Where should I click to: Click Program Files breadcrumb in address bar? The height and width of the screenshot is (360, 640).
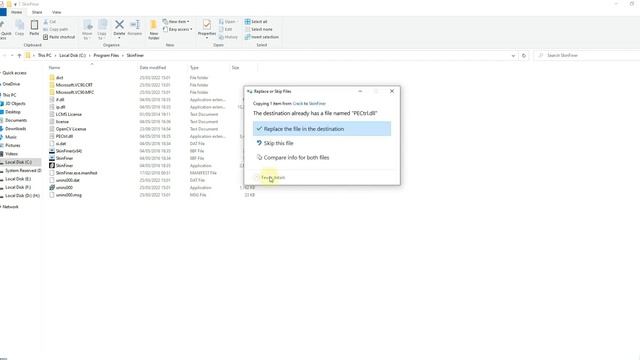tap(106, 56)
